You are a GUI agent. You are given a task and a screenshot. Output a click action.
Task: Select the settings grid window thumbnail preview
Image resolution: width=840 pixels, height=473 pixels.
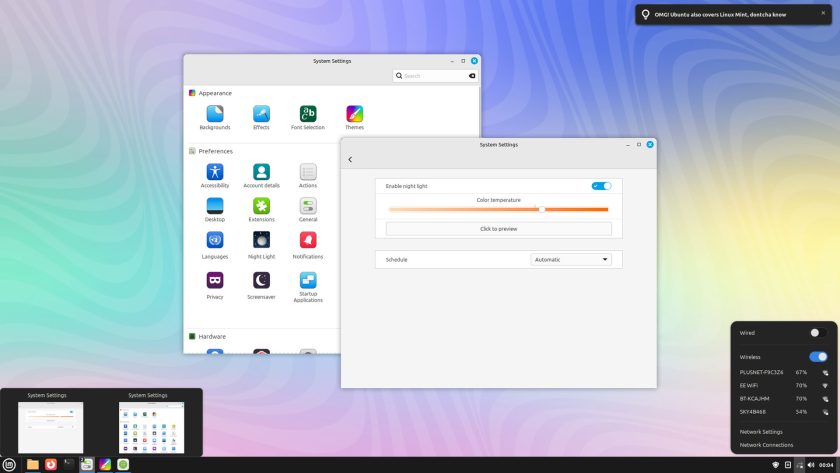click(151, 427)
